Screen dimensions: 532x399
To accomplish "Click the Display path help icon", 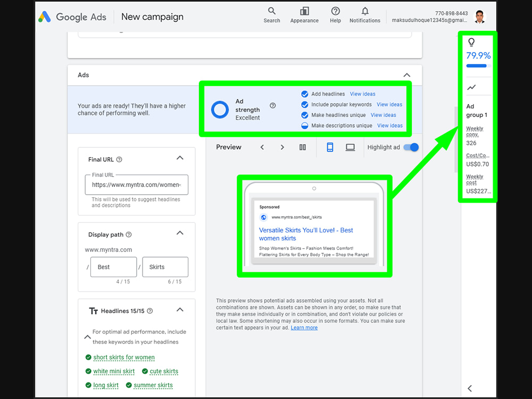I will point(129,235).
